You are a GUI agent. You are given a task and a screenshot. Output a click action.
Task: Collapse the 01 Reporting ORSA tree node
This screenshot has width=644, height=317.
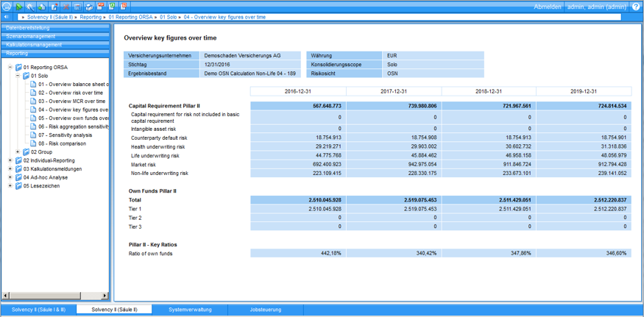[10, 68]
